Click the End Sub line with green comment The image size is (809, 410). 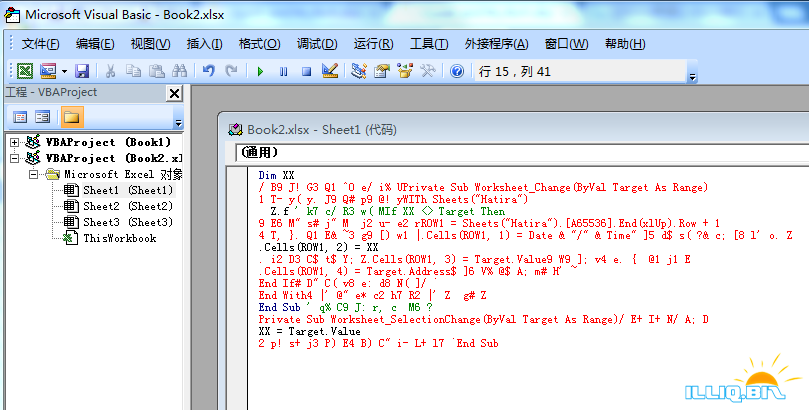tap(345, 307)
